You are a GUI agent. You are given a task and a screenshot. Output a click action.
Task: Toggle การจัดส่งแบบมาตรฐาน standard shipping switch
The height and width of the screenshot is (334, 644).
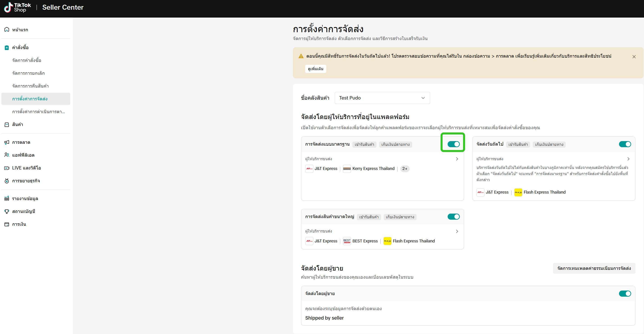[x=453, y=144]
